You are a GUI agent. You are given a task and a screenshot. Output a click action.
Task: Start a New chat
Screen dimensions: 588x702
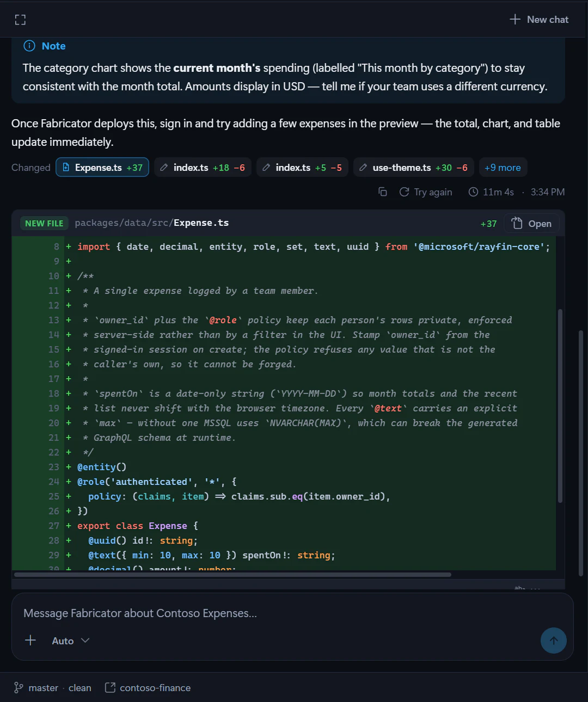tap(539, 20)
